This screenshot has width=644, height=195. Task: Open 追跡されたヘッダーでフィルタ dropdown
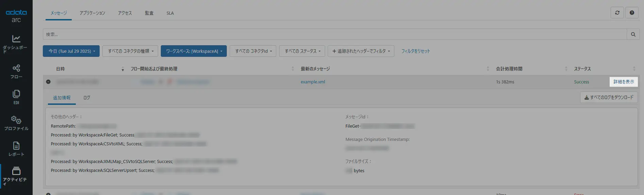point(361,51)
